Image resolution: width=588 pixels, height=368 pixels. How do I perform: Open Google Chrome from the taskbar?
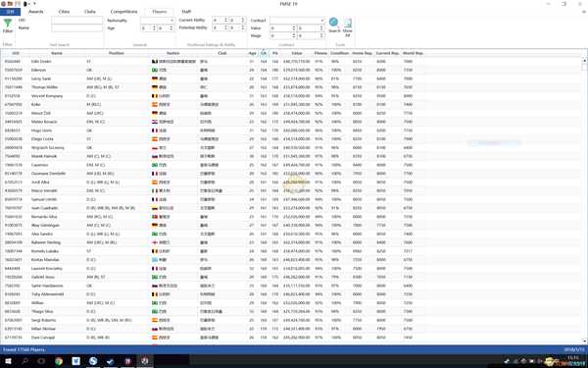tap(59, 361)
